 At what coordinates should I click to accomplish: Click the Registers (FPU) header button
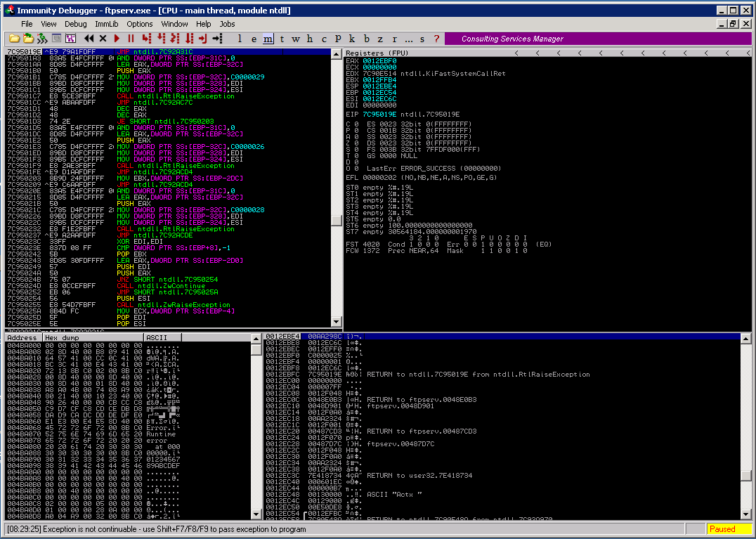click(x=377, y=53)
